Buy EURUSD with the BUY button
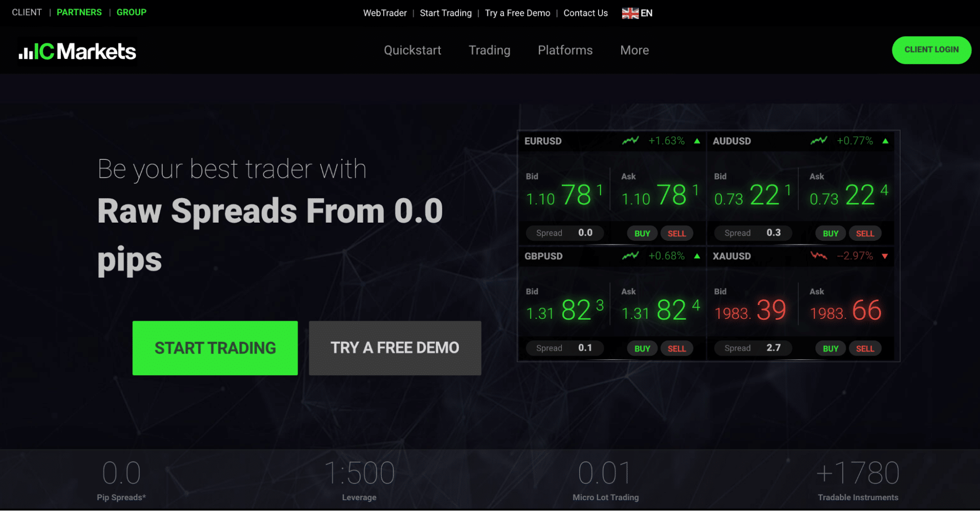Image resolution: width=980 pixels, height=511 pixels. [x=642, y=233]
